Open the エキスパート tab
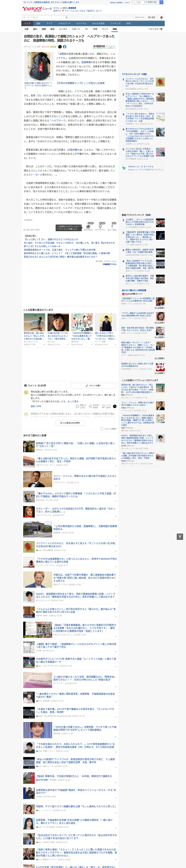Viewport: 186px width, 868px height. click(64, 24)
